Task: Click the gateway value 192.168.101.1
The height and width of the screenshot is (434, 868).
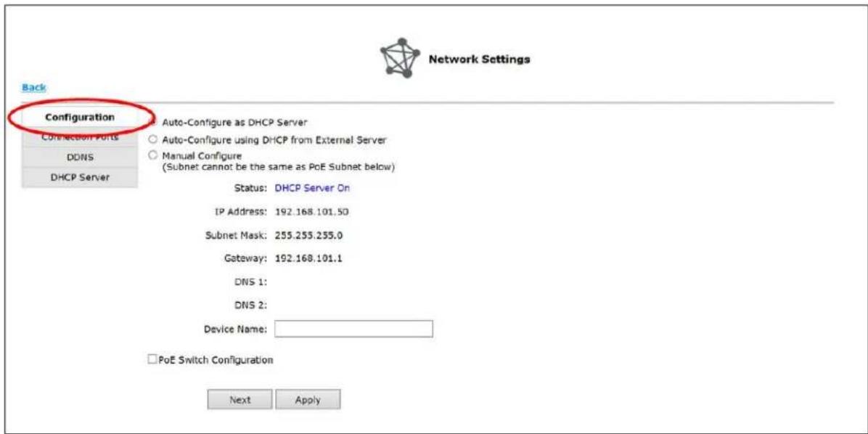Action: pyautogui.click(x=309, y=258)
